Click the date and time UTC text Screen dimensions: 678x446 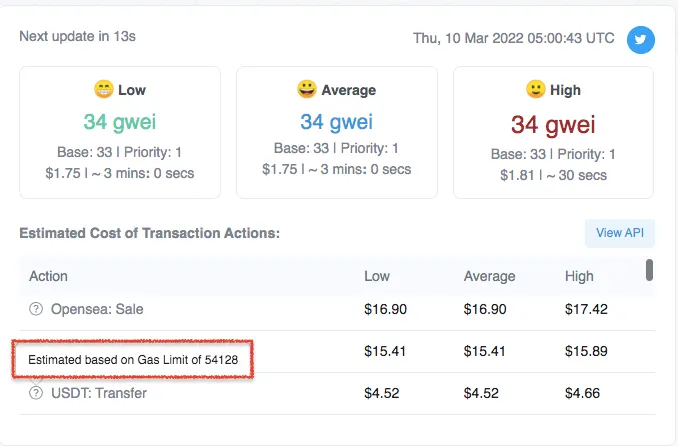point(514,38)
